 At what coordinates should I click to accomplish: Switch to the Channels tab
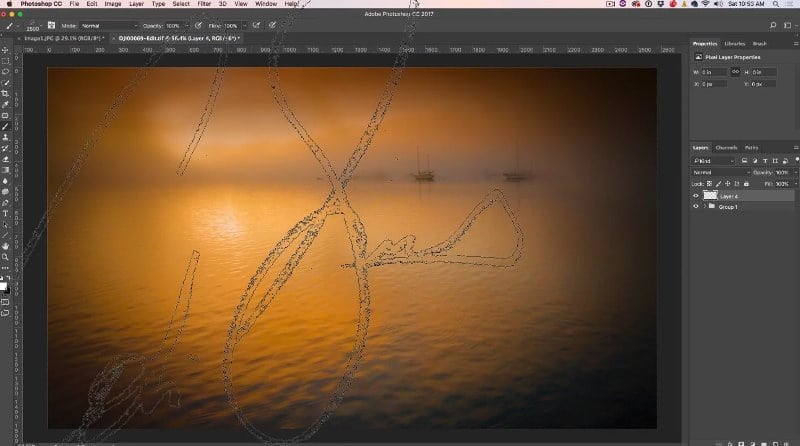click(x=727, y=147)
